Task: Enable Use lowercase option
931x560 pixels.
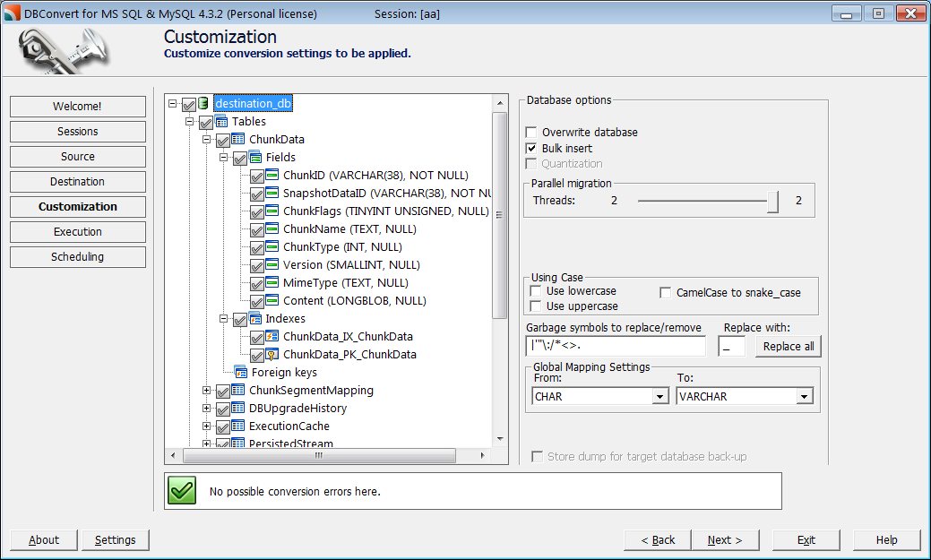Action: coord(536,291)
